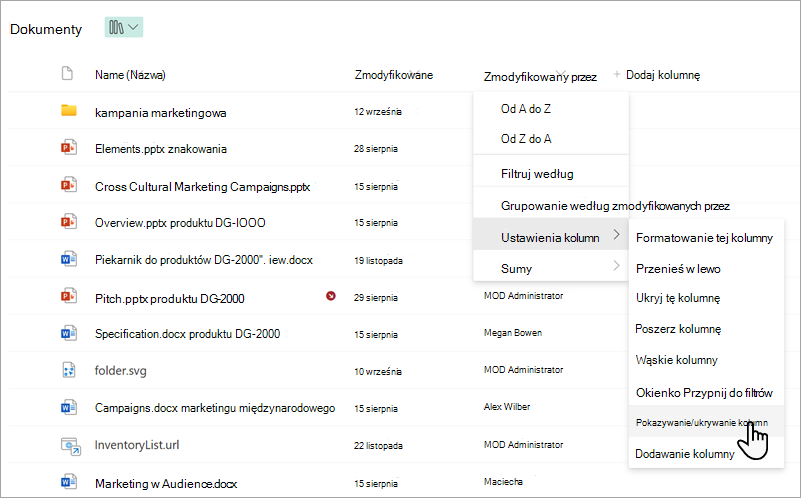Click MOD Administrator in Pitch.pptx row

[x=524, y=296]
